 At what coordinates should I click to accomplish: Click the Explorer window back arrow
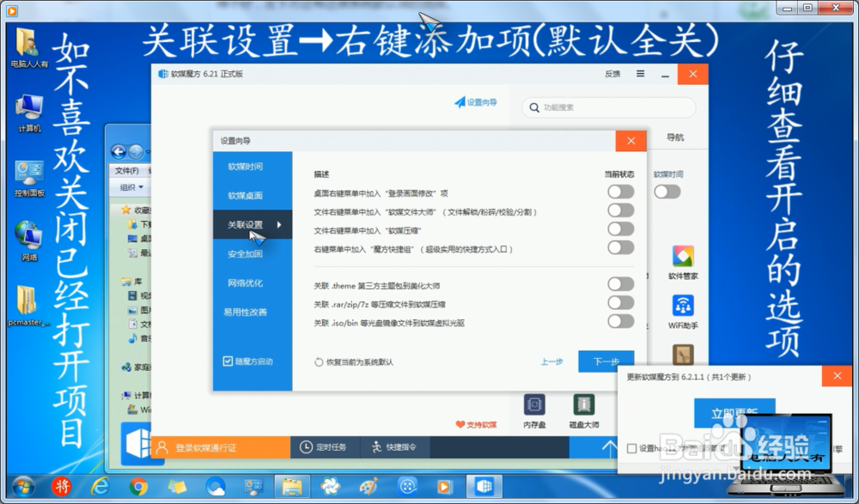pyautogui.click(x=119, y=152)
